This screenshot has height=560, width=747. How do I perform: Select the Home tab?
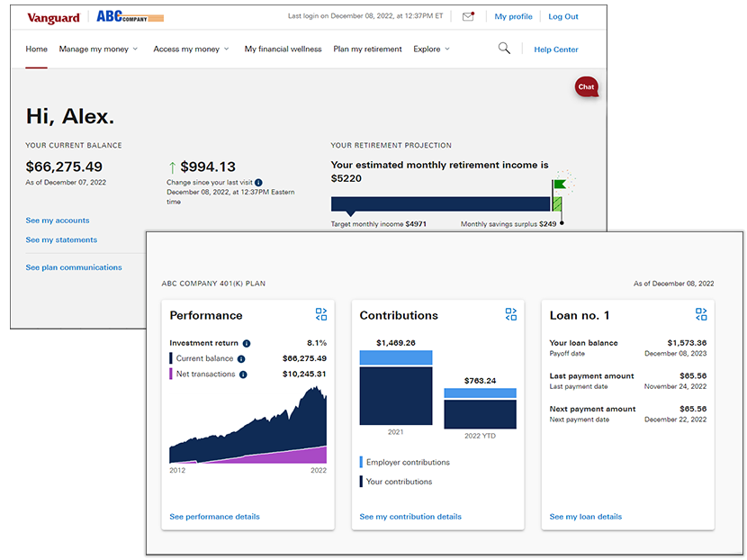click(36, 49)
